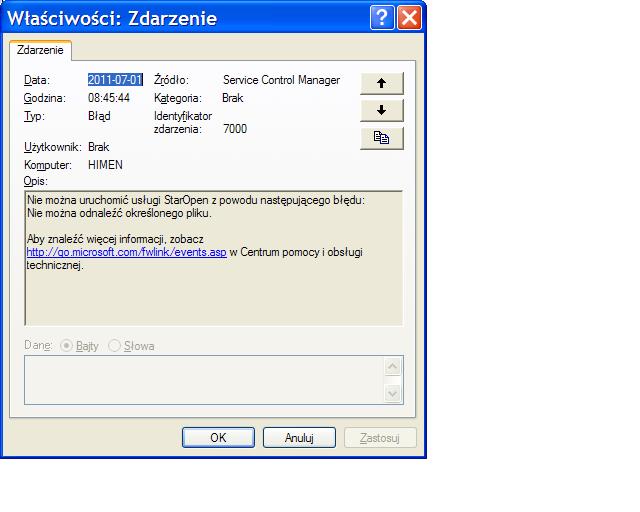
Task: Close the event properties dialog
Action: pyautogui.click(x=409, y=18)
